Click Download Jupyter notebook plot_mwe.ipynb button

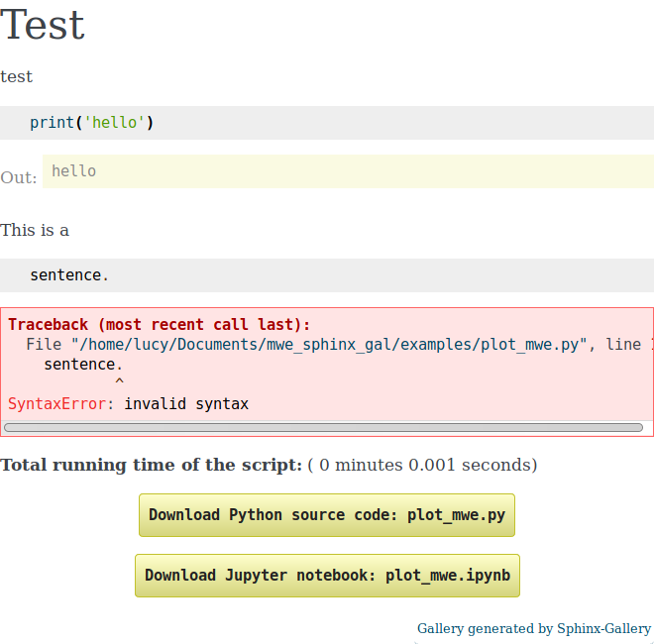[327, 575]
